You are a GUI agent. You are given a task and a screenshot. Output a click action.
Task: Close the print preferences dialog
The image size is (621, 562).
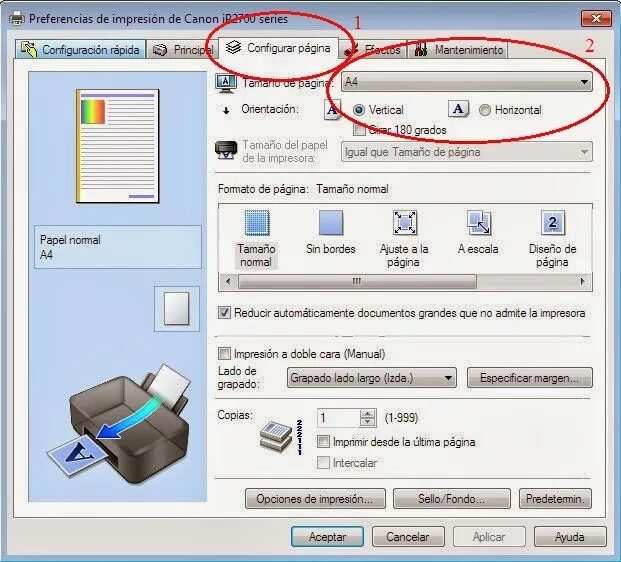[596, 18]
